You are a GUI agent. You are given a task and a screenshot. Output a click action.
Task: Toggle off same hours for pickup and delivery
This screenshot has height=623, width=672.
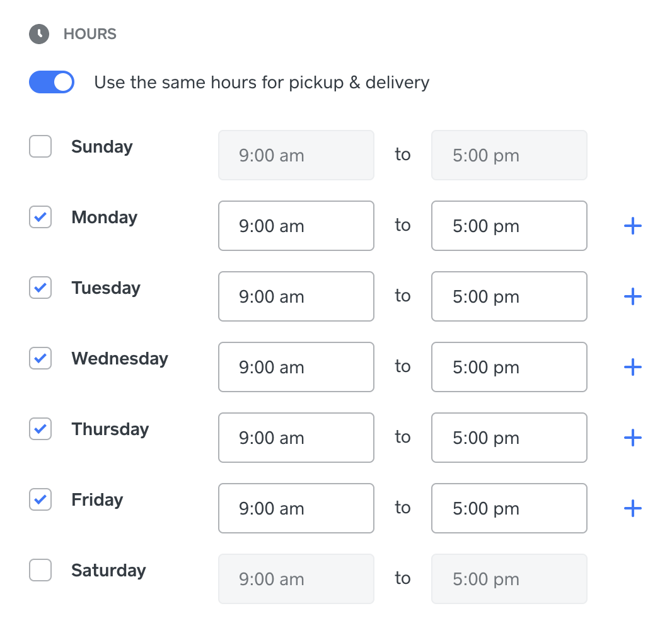pos(51,82)
